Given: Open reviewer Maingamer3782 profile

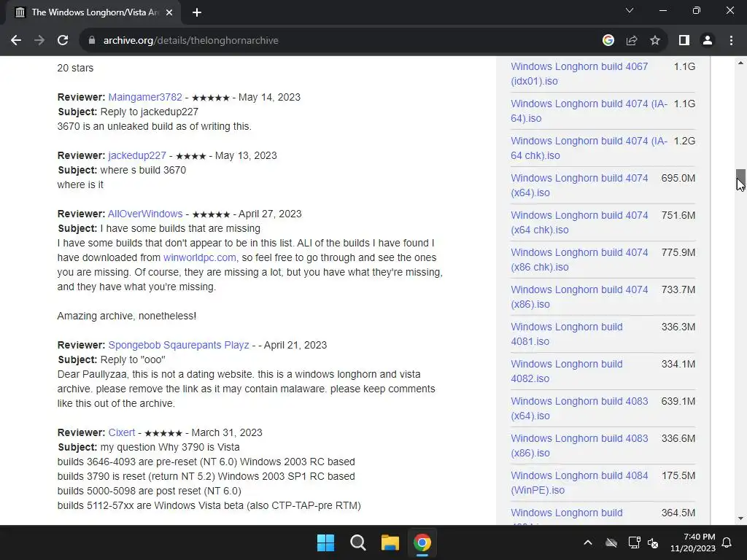Looking at the screenshot, I should [x=145, y=97].
